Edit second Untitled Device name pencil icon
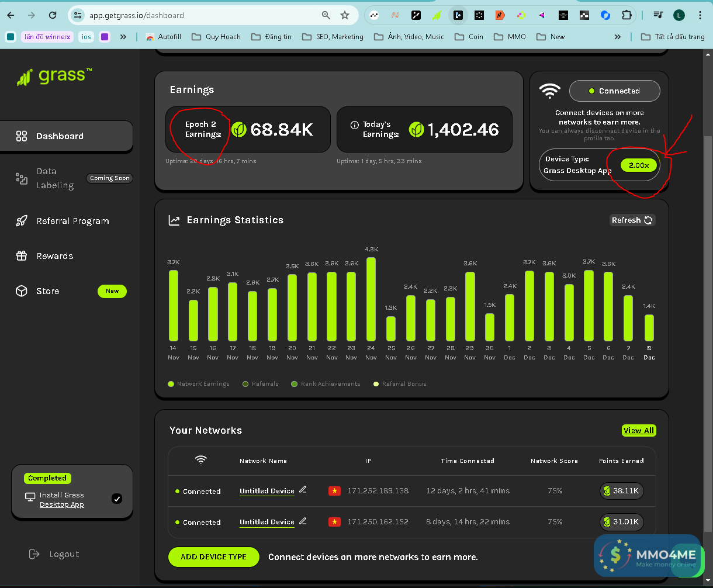713x588 pixels. coord(303,521)
